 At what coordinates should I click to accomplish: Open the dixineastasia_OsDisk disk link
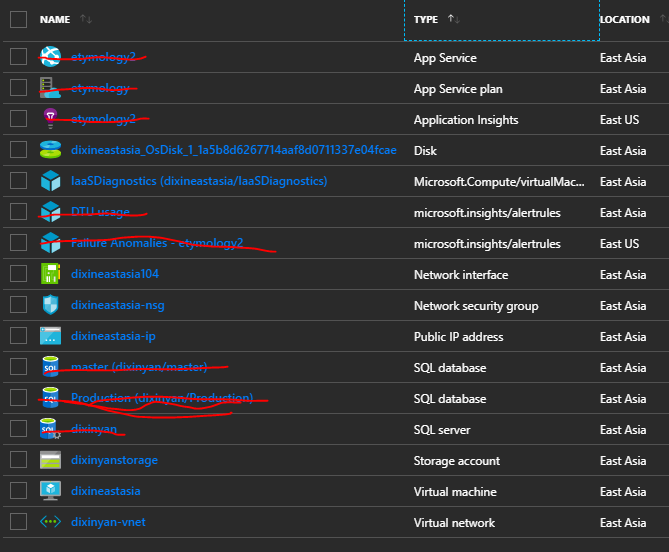[x=234, y=150]
